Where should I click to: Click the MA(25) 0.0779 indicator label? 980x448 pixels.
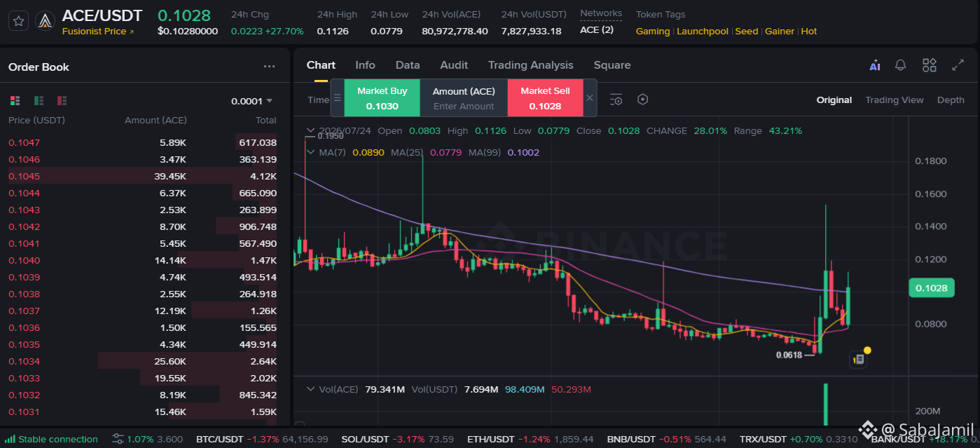pos(426,152)
